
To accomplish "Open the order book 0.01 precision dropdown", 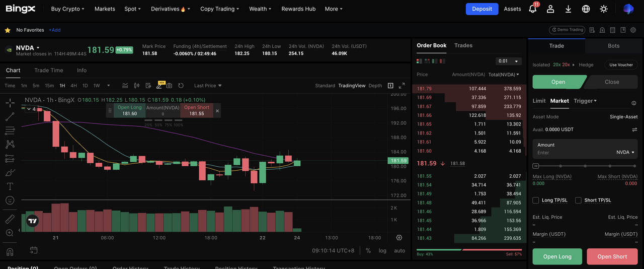I will click(x=509, y=61).
